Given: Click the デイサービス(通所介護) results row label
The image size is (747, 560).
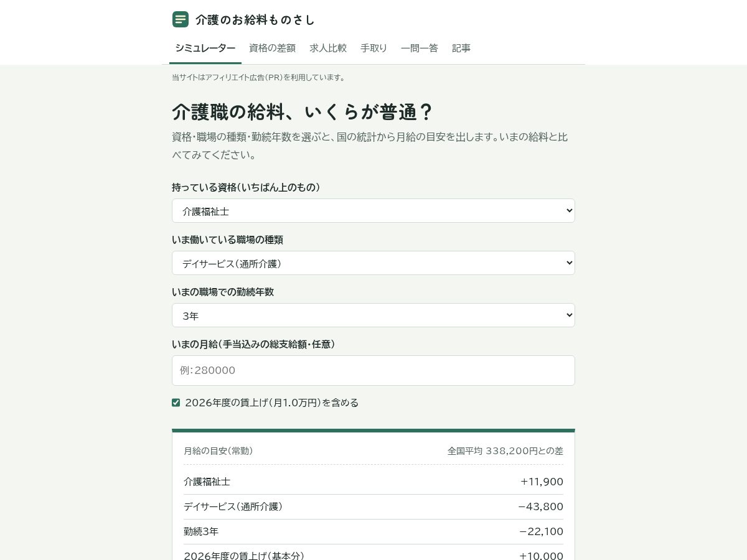Looking at the screenshot, I should click(x=233, y=506).
